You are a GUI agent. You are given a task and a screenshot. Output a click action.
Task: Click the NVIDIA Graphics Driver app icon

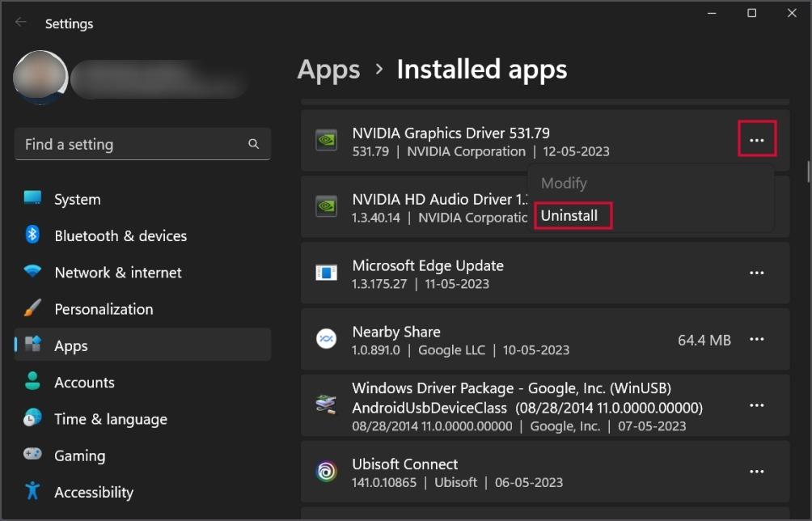pos(326,140)
